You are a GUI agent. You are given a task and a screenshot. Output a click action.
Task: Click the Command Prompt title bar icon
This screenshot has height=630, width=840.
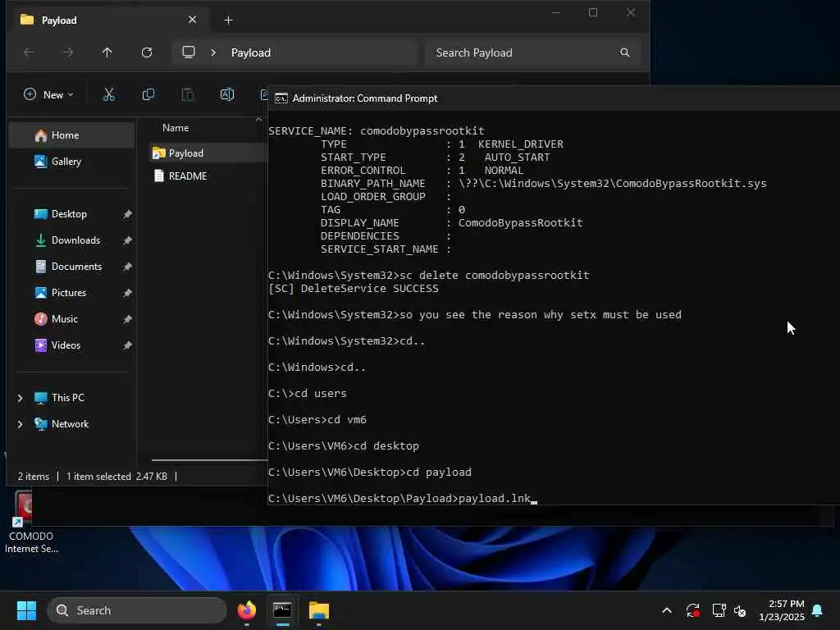[281, 98]
